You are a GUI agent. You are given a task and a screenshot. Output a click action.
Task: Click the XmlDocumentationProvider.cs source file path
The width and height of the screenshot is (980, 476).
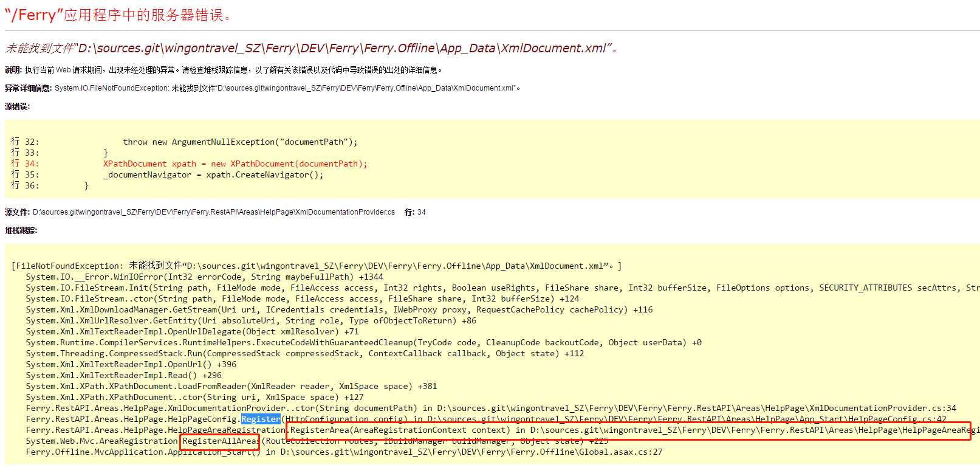click(x=214, y=212)
